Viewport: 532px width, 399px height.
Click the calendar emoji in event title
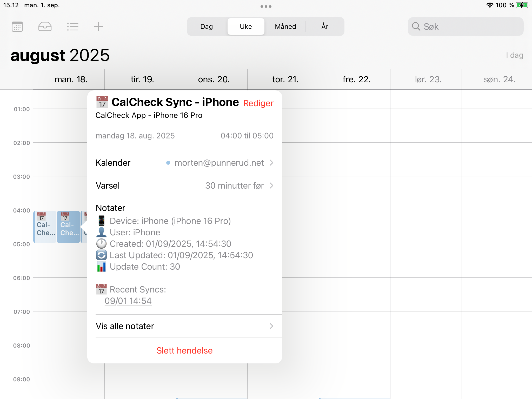tap(102, 102)
